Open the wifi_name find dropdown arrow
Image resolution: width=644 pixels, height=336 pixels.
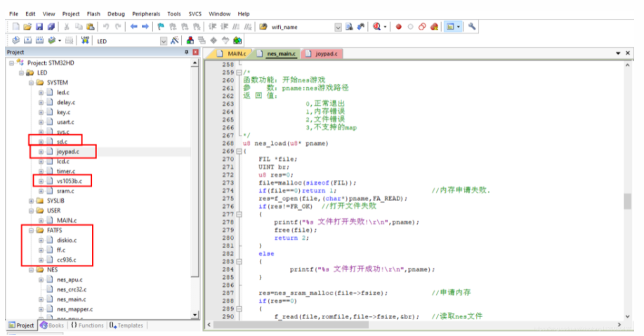coord(338,27)
